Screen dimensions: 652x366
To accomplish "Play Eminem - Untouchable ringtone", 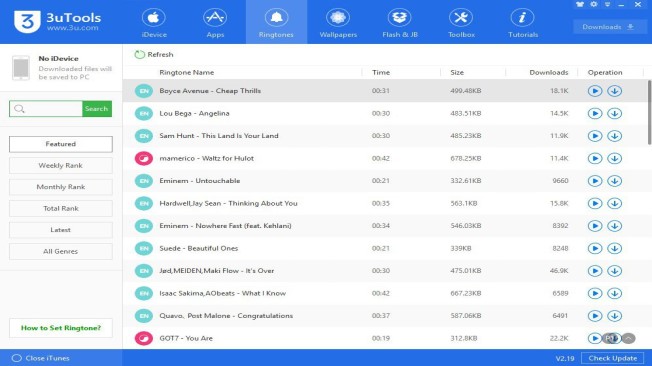I will 595,181.
